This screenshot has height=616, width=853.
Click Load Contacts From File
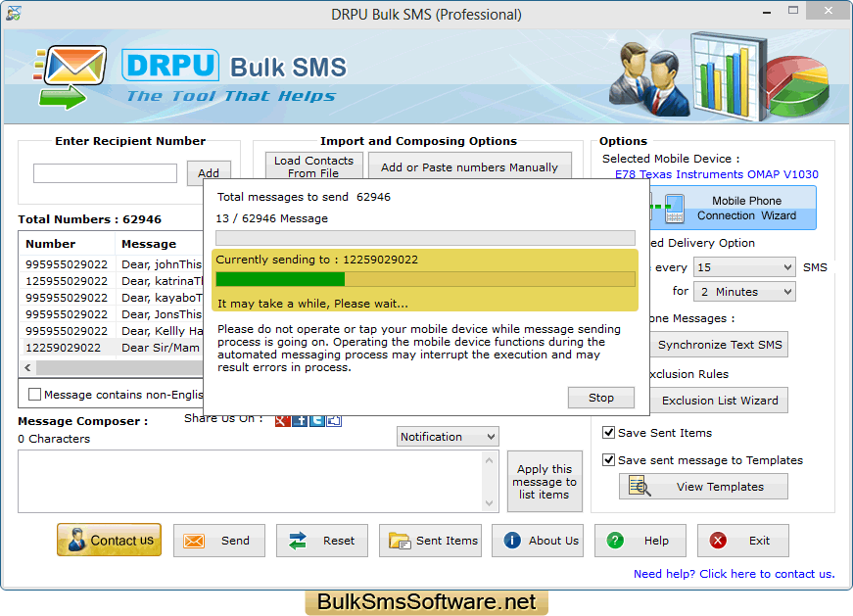coord(314,166)
